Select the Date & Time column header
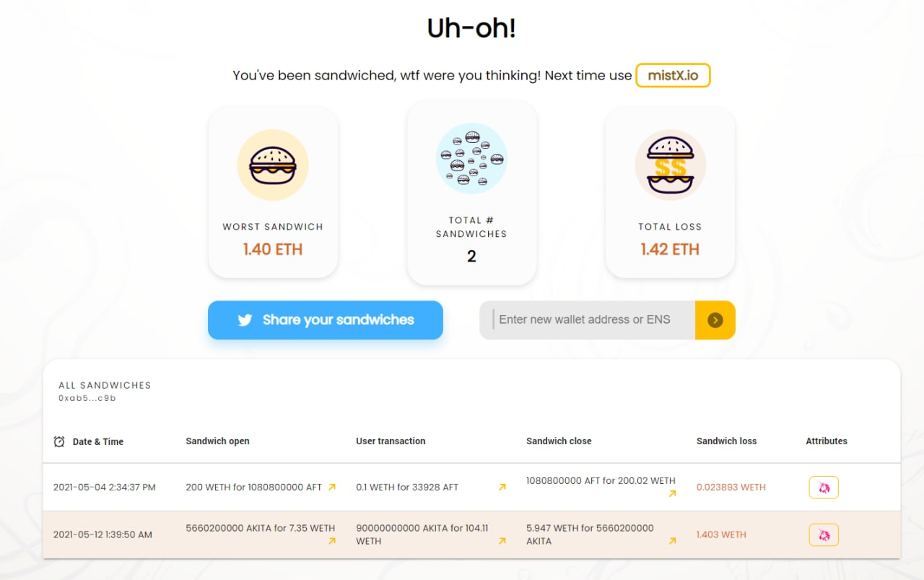Image resolution: width=924 pixels, height=580 pixels. pos(98,441)
